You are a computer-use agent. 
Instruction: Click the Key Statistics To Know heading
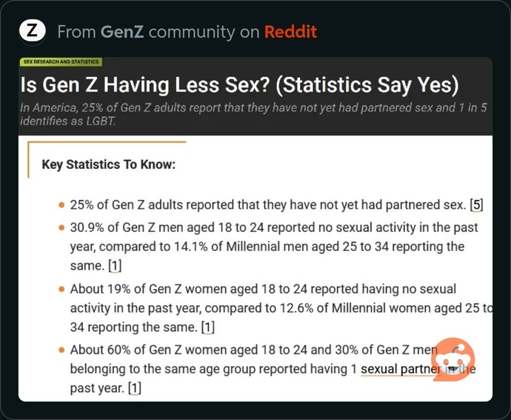109,164
